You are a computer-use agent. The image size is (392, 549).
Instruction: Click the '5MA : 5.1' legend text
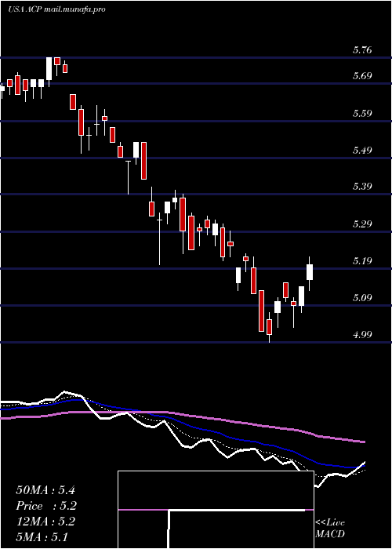(42, 537)
